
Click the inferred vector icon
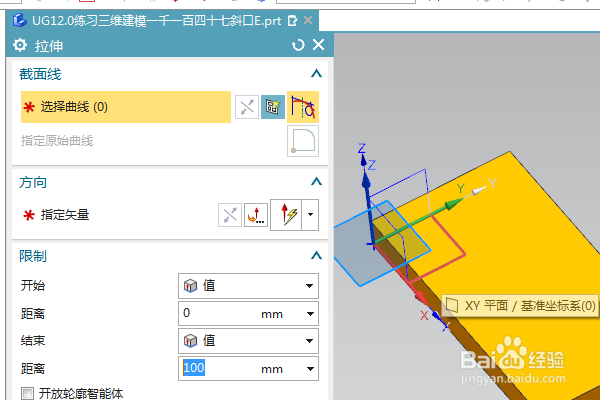click(x=286, y=215)
